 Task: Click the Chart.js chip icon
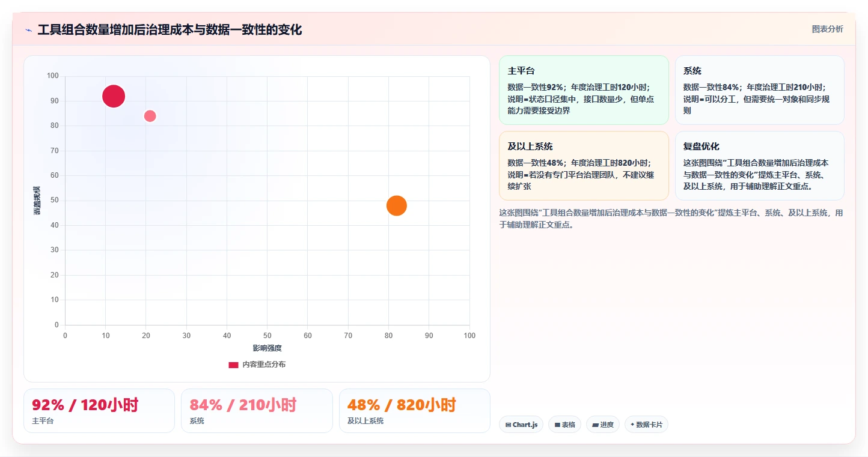pyautogui.click(x=508, y=425)
